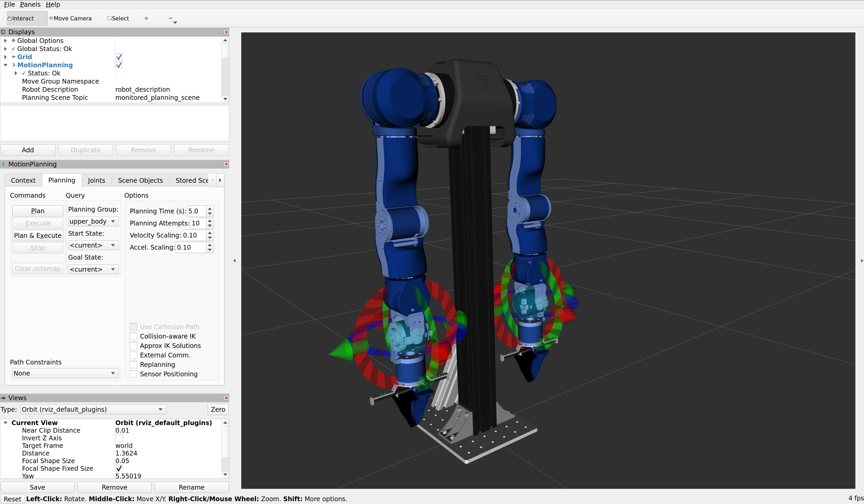Enable Collision-aware IK option

[133, 336]
